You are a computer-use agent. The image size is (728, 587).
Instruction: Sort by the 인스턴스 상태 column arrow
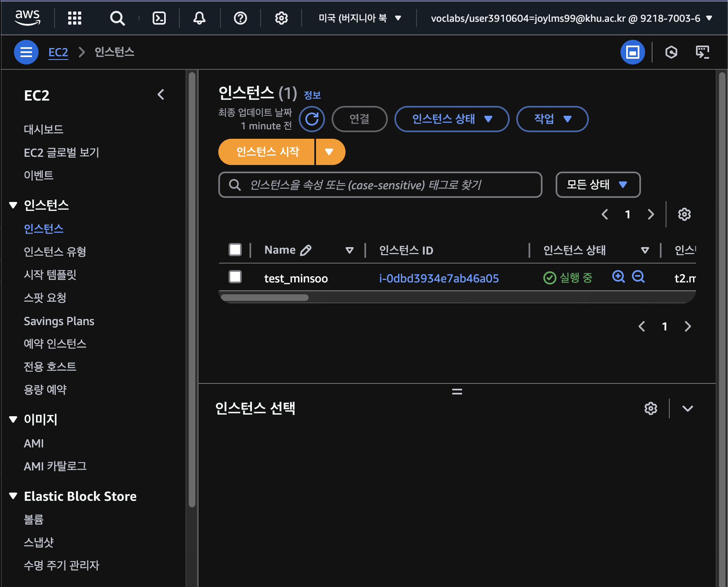coord(645,250)
